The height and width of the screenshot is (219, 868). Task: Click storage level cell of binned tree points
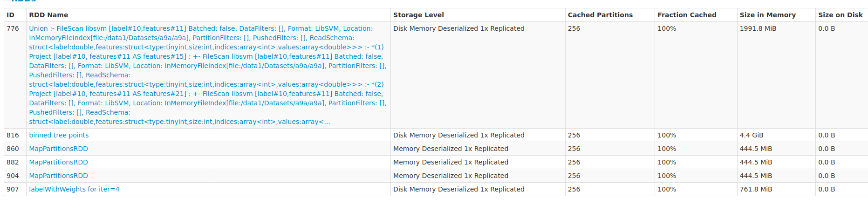458,135
